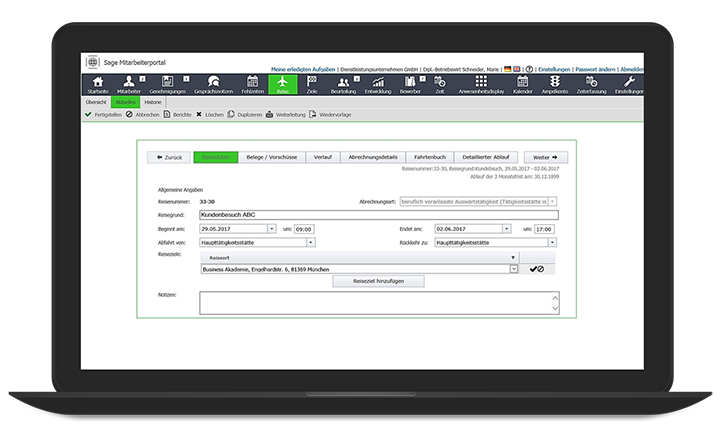Click the Reisegrund text field
Image resolution: width=720 pixels, height=434 pixels.
click(x=379, y=214)
